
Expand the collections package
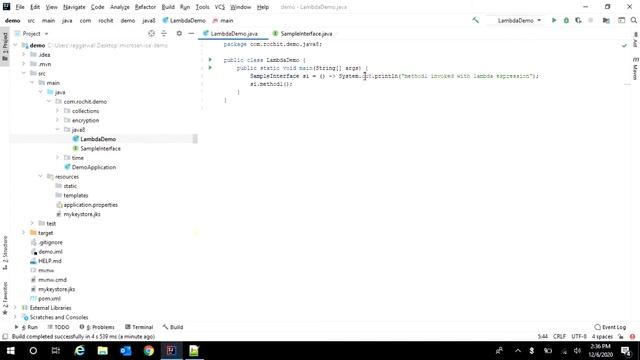(x=58, y=111)
